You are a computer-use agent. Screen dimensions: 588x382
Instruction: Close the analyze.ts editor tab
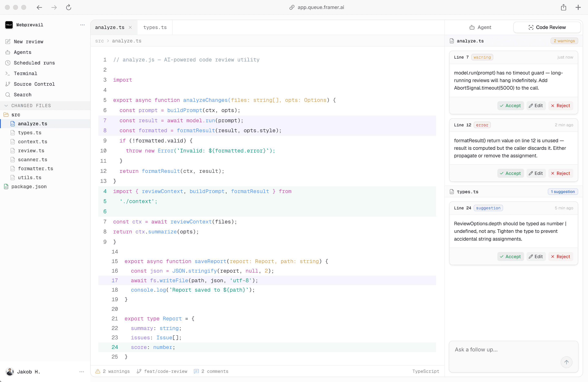click(130, 27)
